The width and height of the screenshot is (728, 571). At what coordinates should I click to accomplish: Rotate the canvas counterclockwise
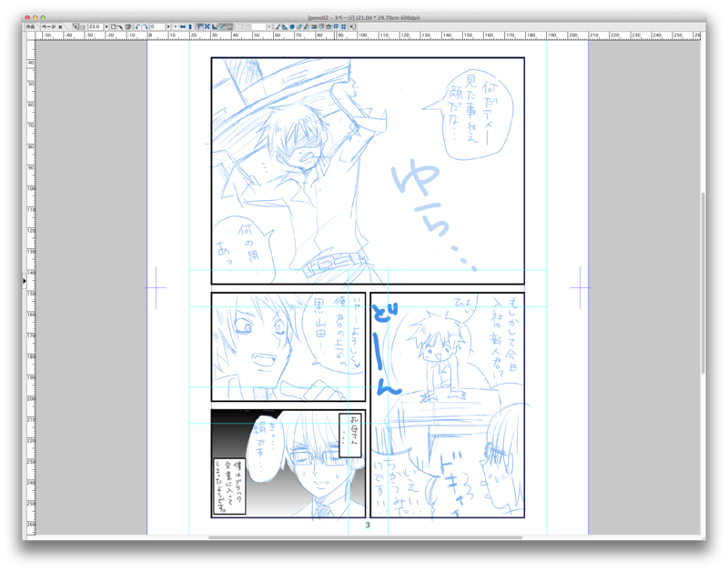coord(137,27)
